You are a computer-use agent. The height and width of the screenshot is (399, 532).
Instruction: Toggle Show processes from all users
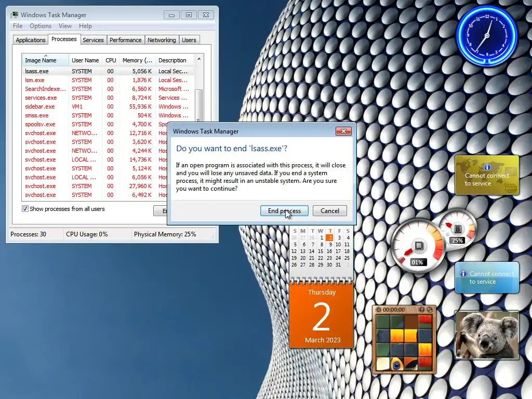point(25,209)
